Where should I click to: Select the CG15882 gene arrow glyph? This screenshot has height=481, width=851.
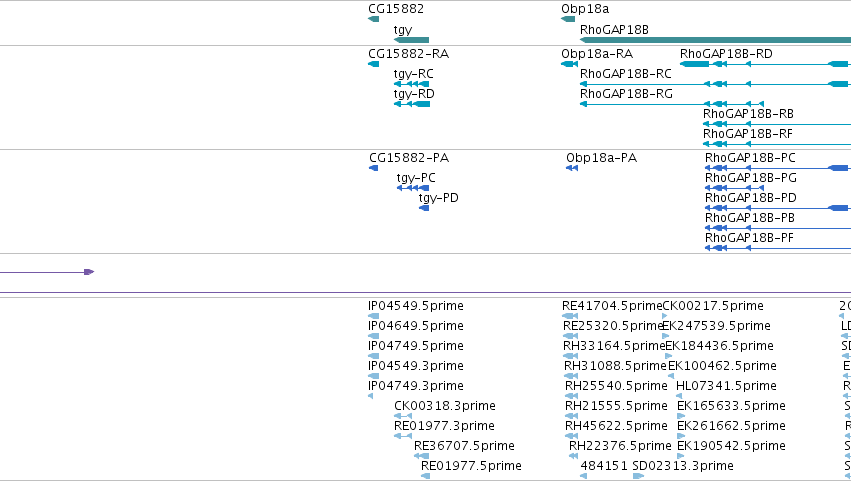click(373, 19)
